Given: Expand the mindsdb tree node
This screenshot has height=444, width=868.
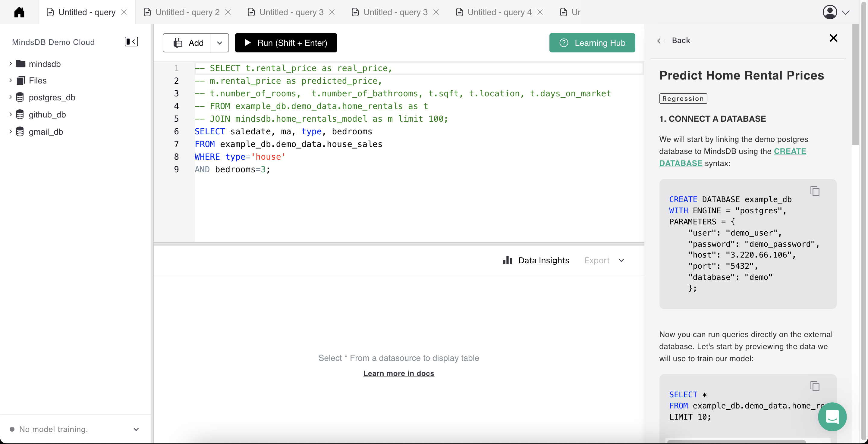Looking at the screenshot, I should [11, 63].
